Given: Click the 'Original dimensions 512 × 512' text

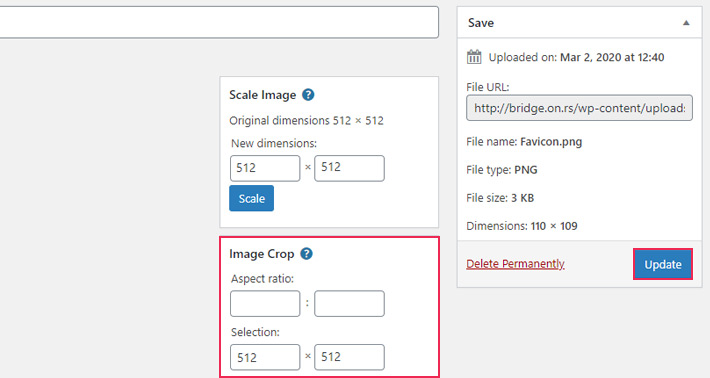Looking at the screenshot, I should [x=306, y=120].
